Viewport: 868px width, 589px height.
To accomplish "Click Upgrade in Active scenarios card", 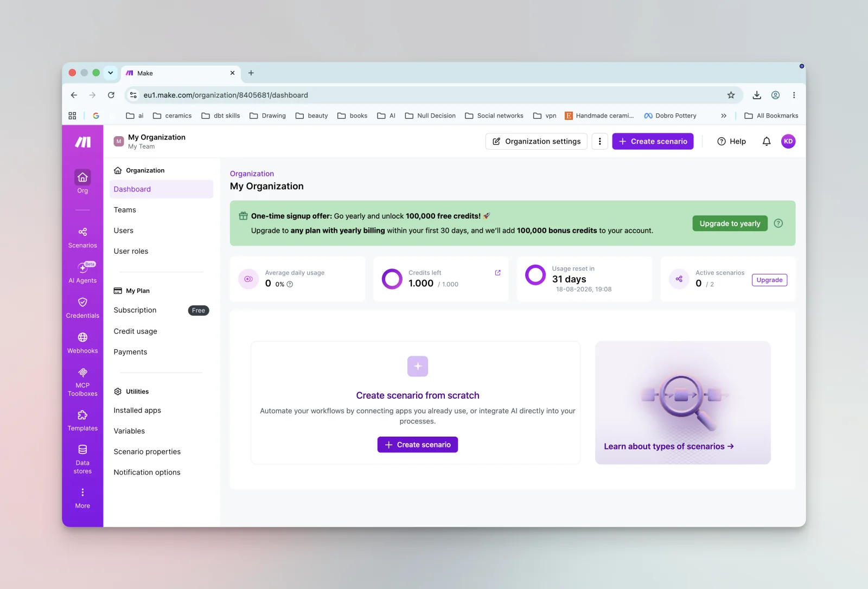I will (x=769, y=280).
